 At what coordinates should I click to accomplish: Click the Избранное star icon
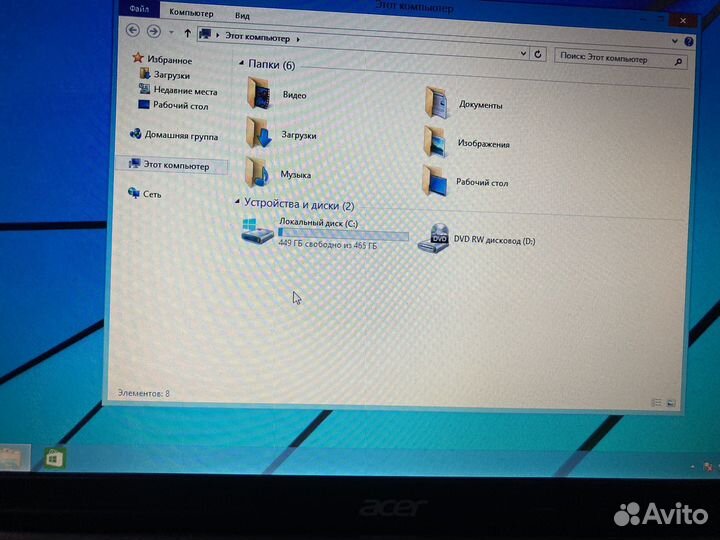[x=137, y=58]
